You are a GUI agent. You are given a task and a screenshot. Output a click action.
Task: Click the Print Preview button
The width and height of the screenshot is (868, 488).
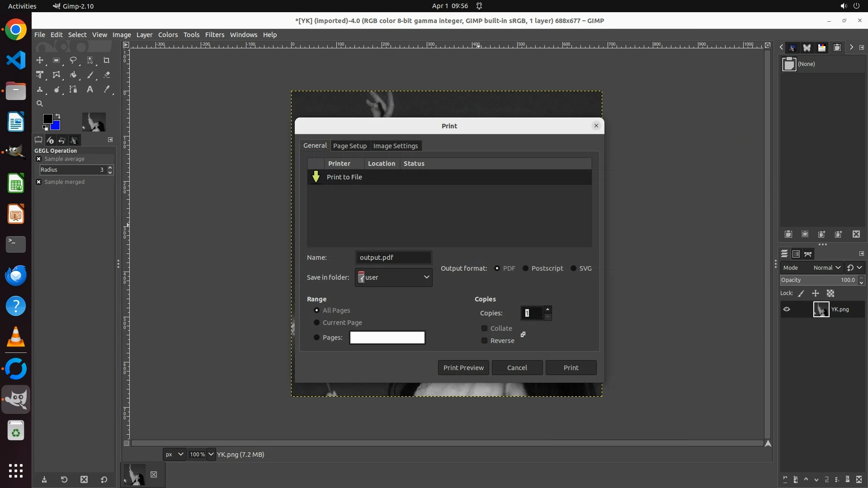463,368
